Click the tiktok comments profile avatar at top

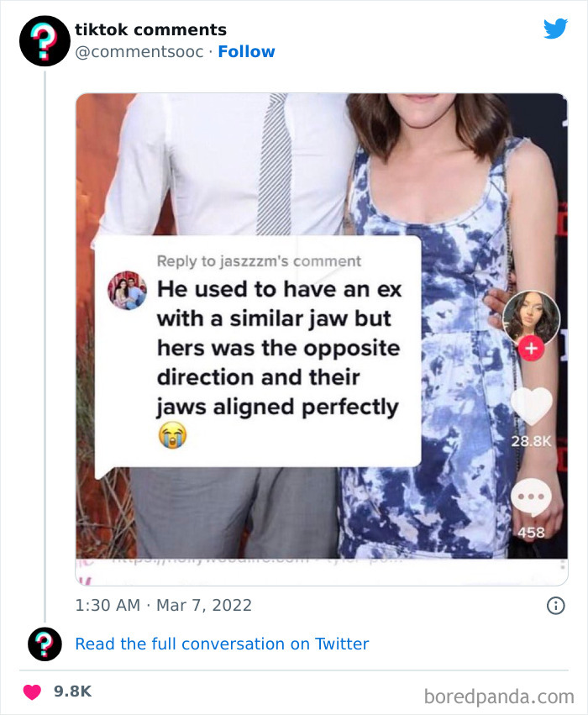point(44,40)
